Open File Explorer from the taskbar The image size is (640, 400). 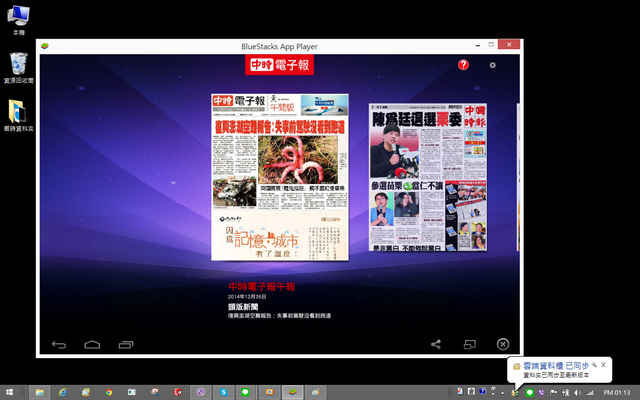[x=40, y=393]
